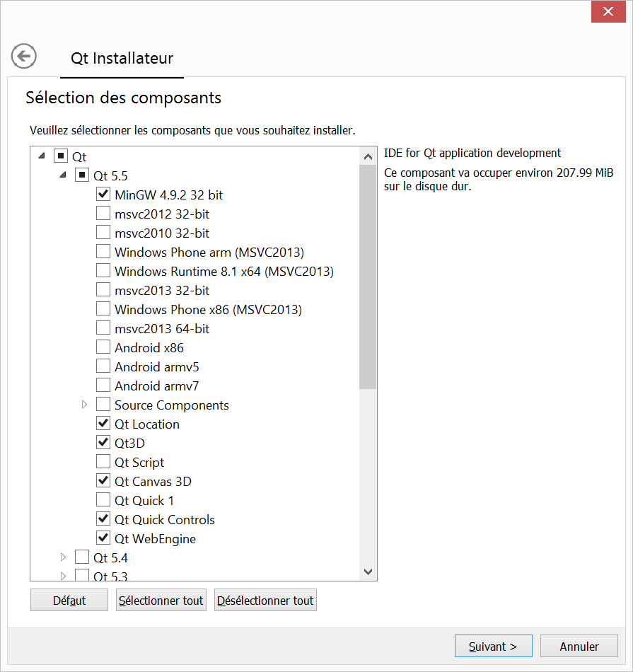This screenshot has width=633, height=672.
Task: Click the scrollbar down arrow
Action: click(368, 572)
